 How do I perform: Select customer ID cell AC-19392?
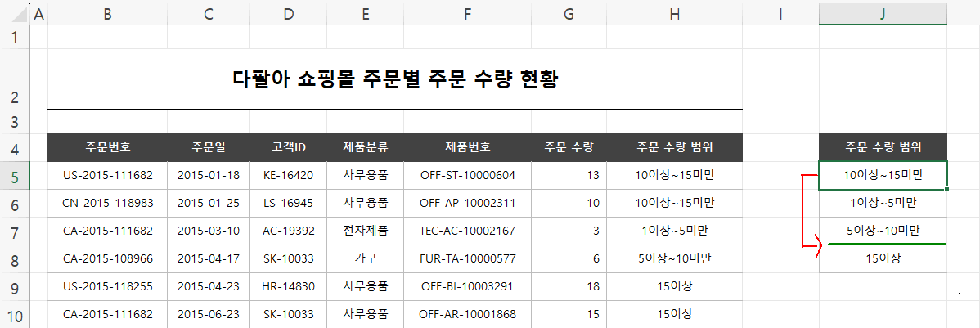[288, 231]
